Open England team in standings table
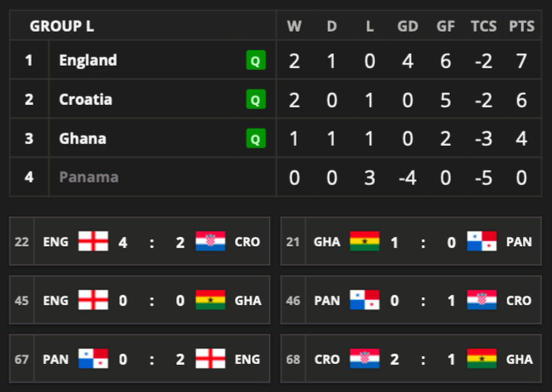 [x=88, y=60]
